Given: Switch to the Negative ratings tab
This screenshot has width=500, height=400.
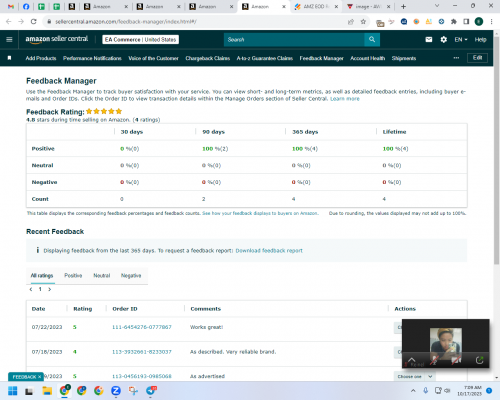Looking at the screenshot, I should (x=131, y=275).
